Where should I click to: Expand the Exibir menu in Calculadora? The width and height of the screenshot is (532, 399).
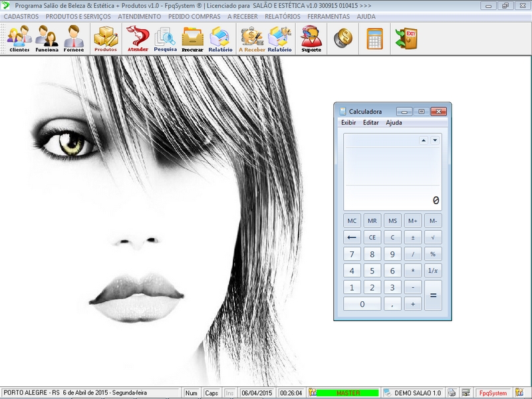tap(348, 122)
